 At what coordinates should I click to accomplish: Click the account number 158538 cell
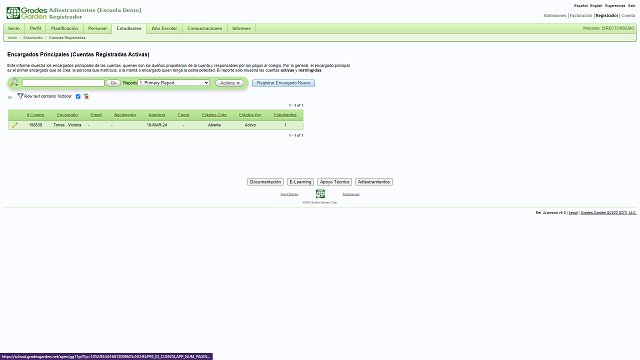pyautogui.click(x=36, y=125)
